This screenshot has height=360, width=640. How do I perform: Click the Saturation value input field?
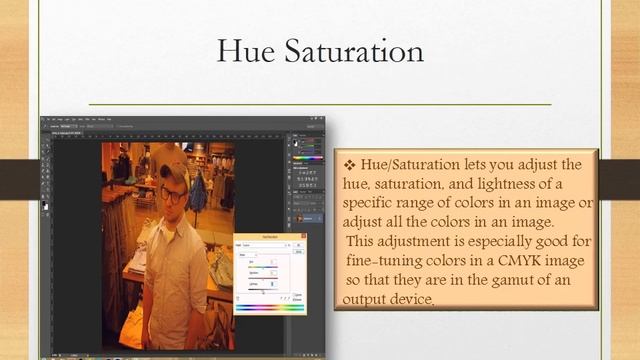274,273
